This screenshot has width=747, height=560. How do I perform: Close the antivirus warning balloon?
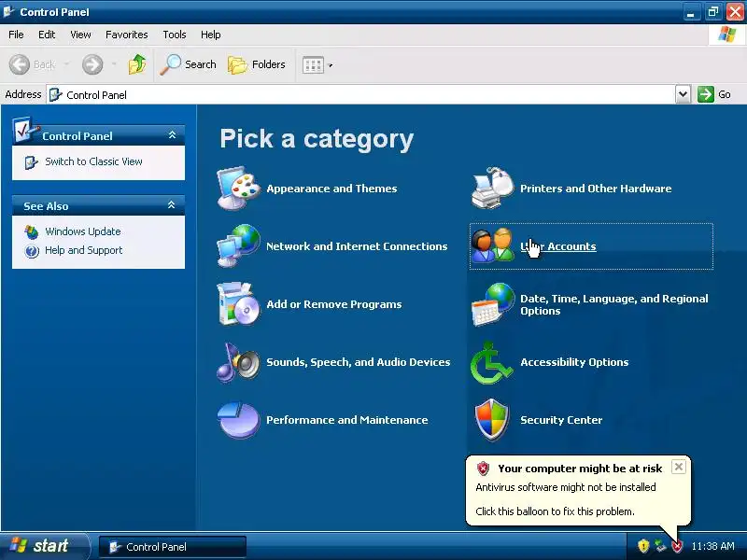[679, 467]
